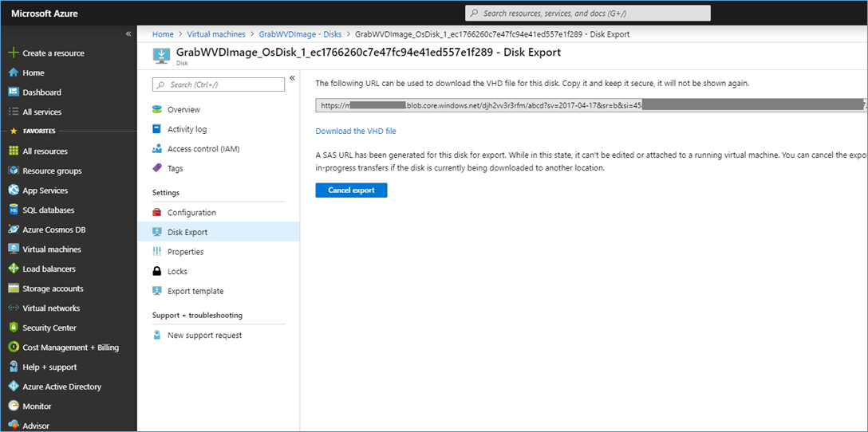Image resolution: width=868 pixels, height=432 pixels.
Task: Open Azure Active Directory icon
Action: 14,387
